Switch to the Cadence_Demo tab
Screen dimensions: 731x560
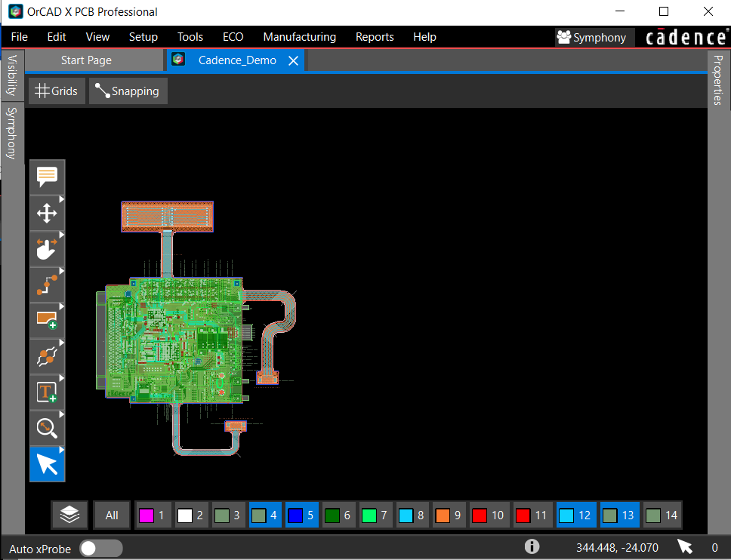coord(237,60)
